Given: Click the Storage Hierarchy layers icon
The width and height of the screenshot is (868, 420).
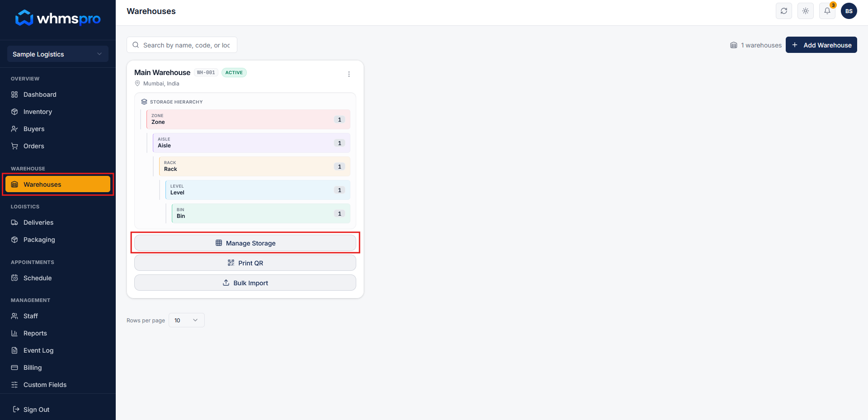Looking at the screenshot, I should tap(144, 102).
